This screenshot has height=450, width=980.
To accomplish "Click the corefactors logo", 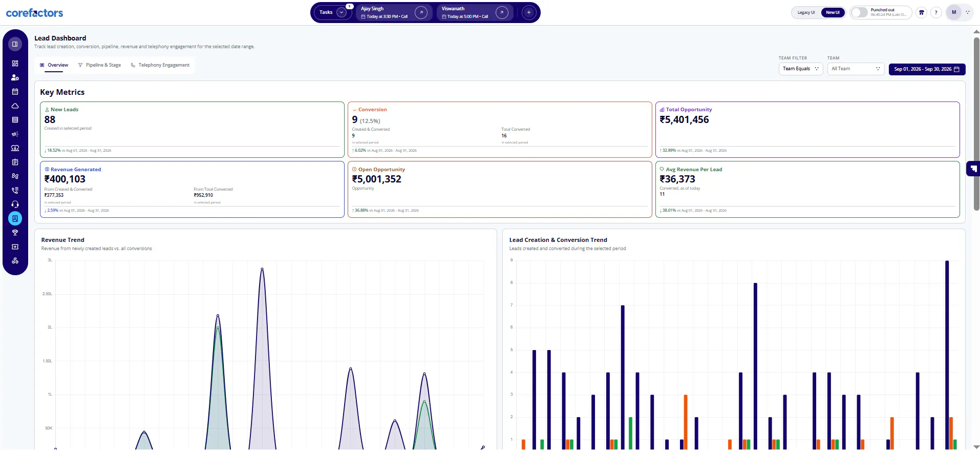I will (34, 13).
